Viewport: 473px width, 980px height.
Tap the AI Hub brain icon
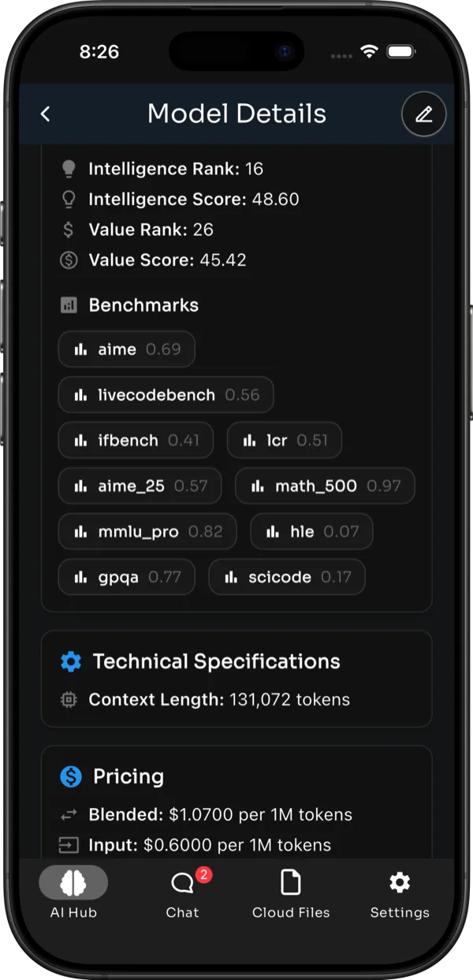73,883
